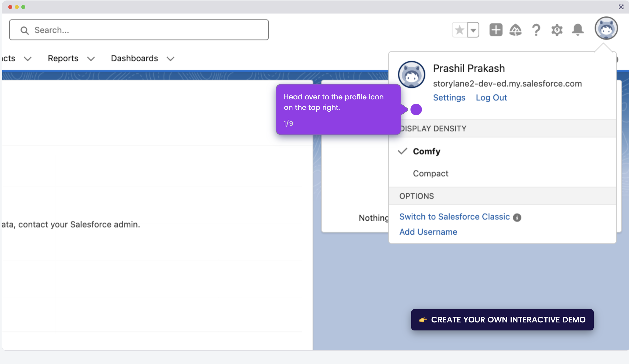Screen dimensions: 629x364
Task: Open Settings from the profile menu
Action: coord(449,98)
